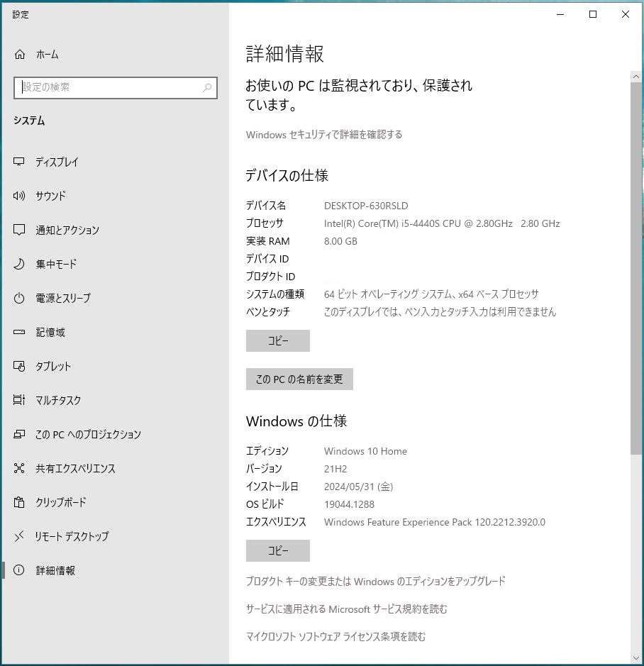This screenshot has height=666, width=644.
Task: Click the Home house icon in sidebar
Action: (20, 55)
